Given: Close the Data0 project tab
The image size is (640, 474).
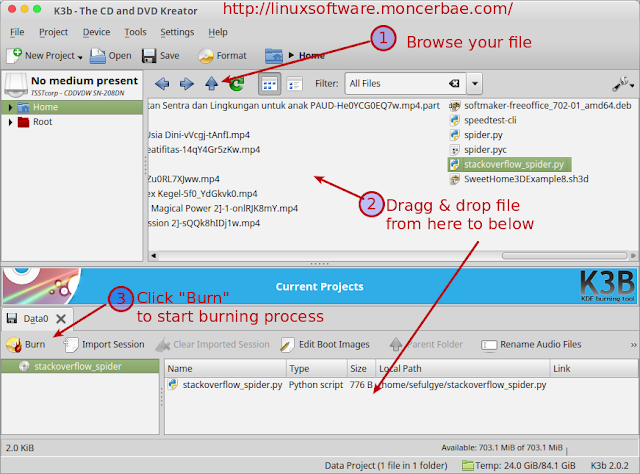Looking at the screenshot, I should click(x=61, y=319).
